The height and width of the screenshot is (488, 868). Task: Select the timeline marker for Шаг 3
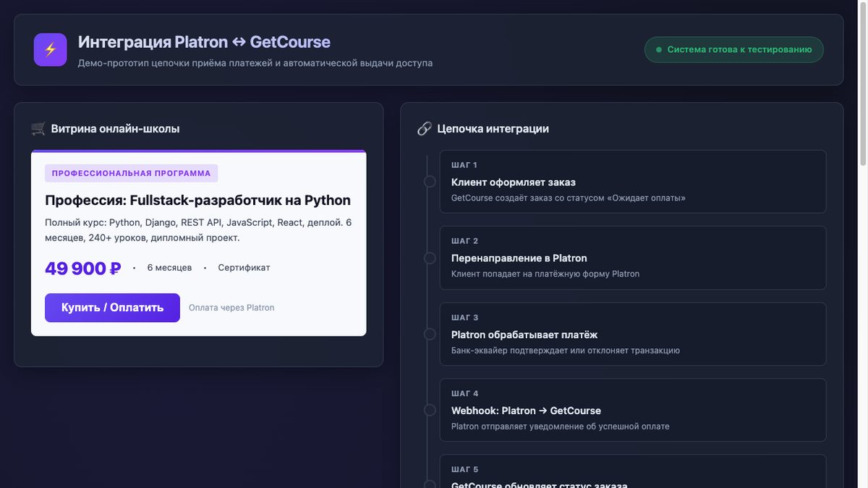pos(430,335)
